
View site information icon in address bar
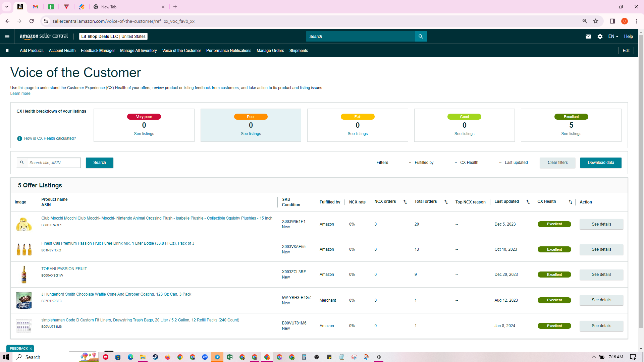46,21
